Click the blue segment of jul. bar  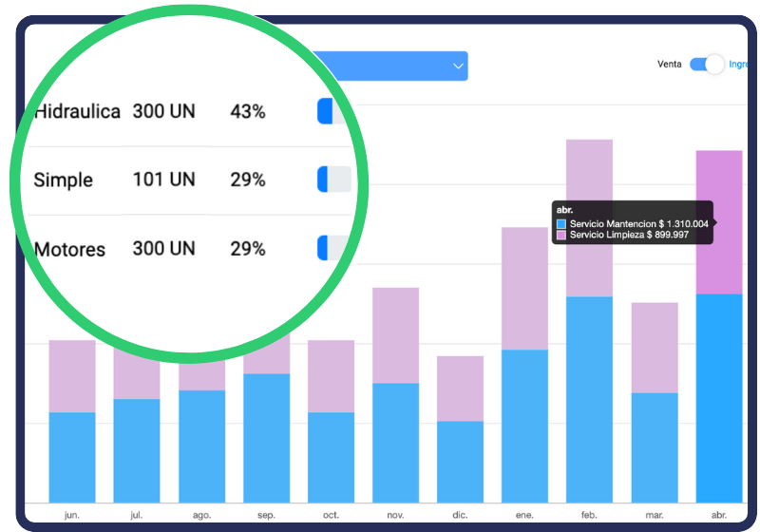coord(137,451)
